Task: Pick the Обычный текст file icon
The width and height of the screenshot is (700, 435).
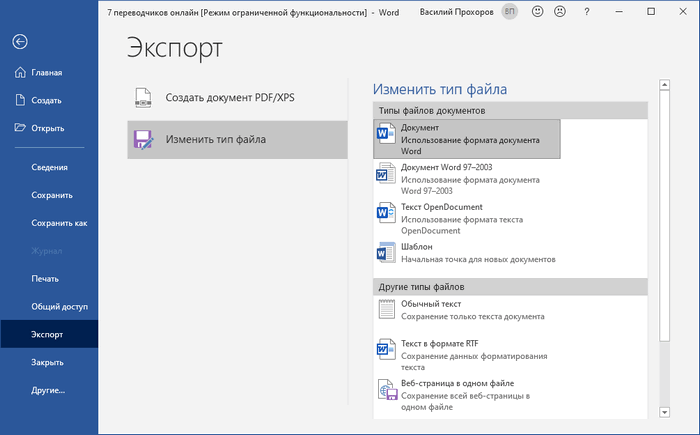Action: point(386,309)
